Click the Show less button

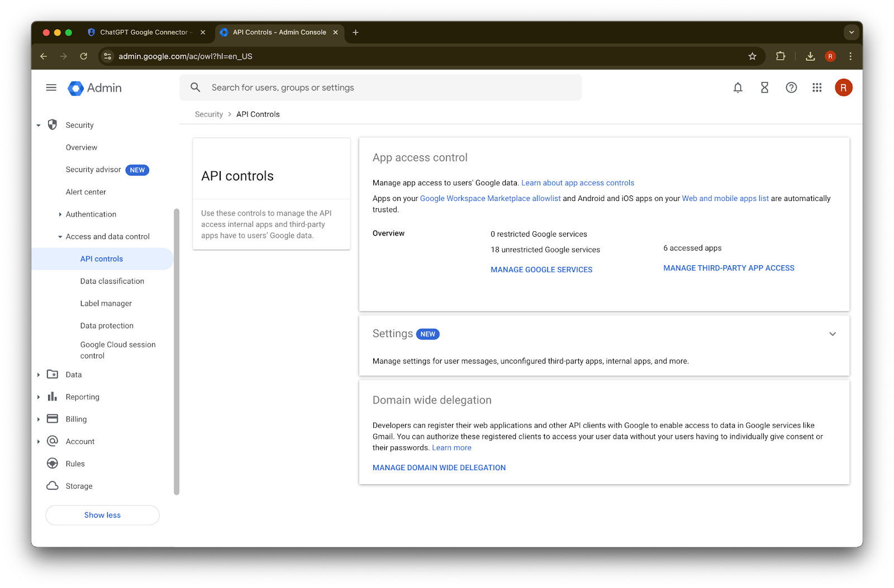(x=102, y=515)
